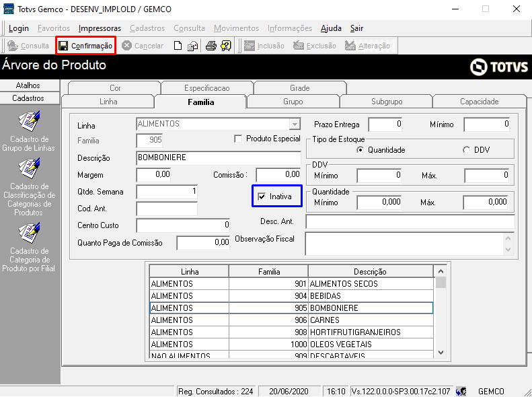Select the BEBIDAS row

[291, 296]
